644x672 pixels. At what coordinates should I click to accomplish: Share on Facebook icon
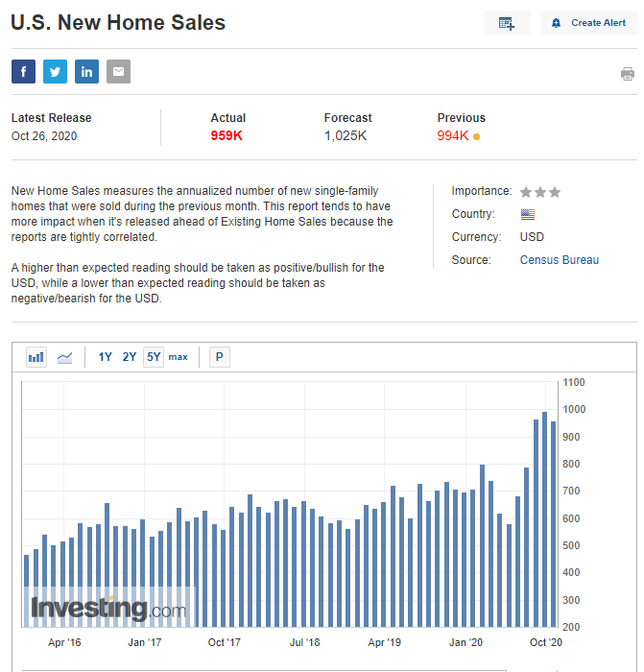click(x=23, y=72)
